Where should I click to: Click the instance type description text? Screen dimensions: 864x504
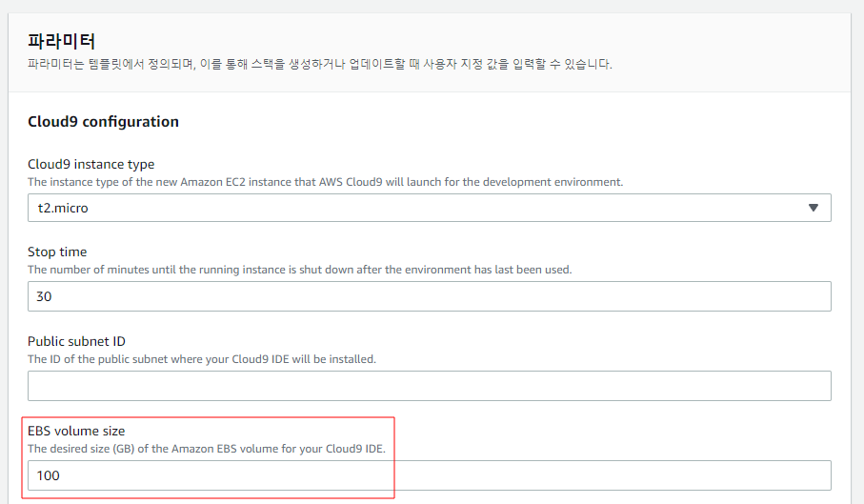(x=325, y=182)
